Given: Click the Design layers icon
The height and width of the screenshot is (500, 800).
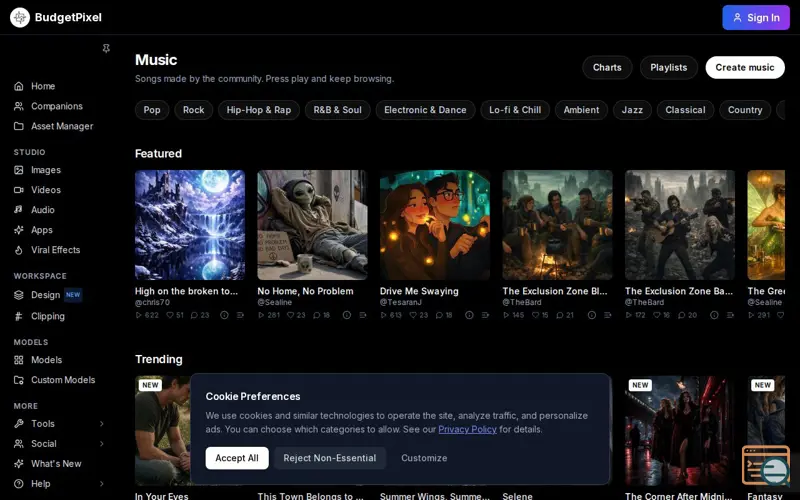Looking at the screenshot, I should [19, 295].
